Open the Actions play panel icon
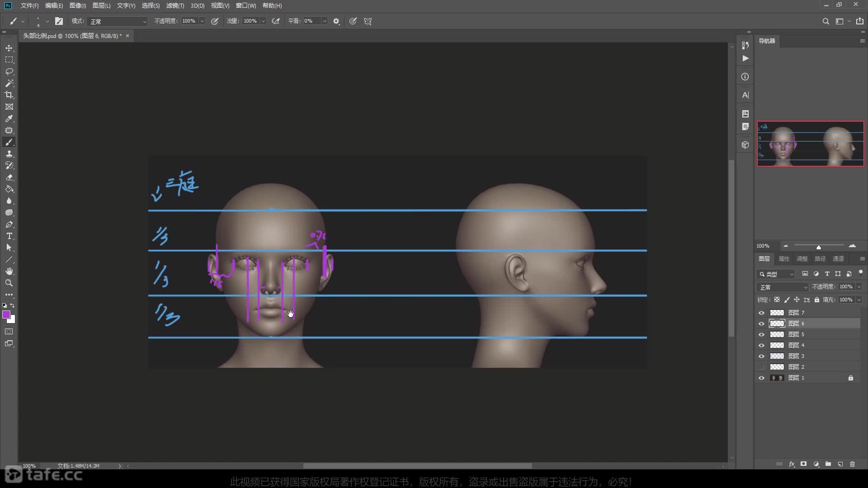 [745, 58]
